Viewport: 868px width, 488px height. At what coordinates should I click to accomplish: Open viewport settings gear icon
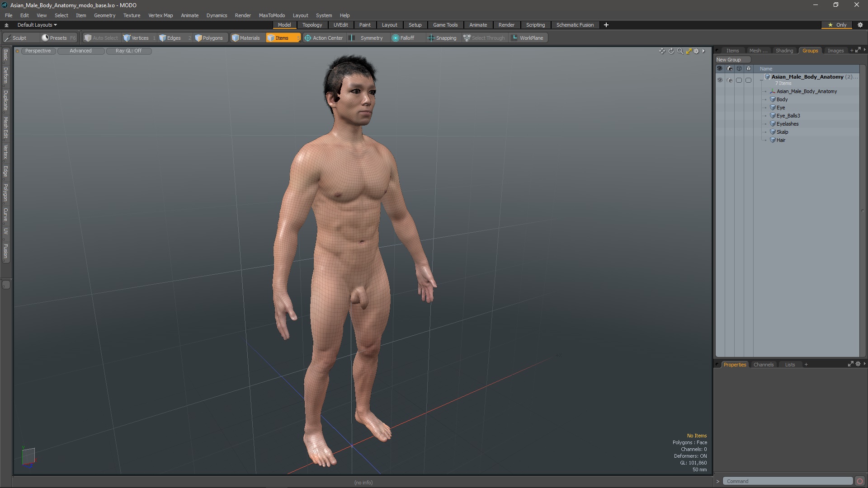pyautogui.click(x=696, y=51)
